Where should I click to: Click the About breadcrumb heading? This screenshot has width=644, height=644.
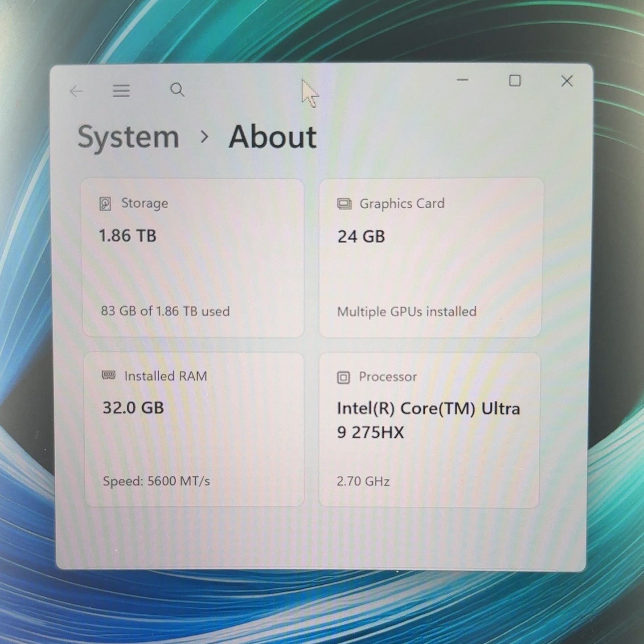273,137
